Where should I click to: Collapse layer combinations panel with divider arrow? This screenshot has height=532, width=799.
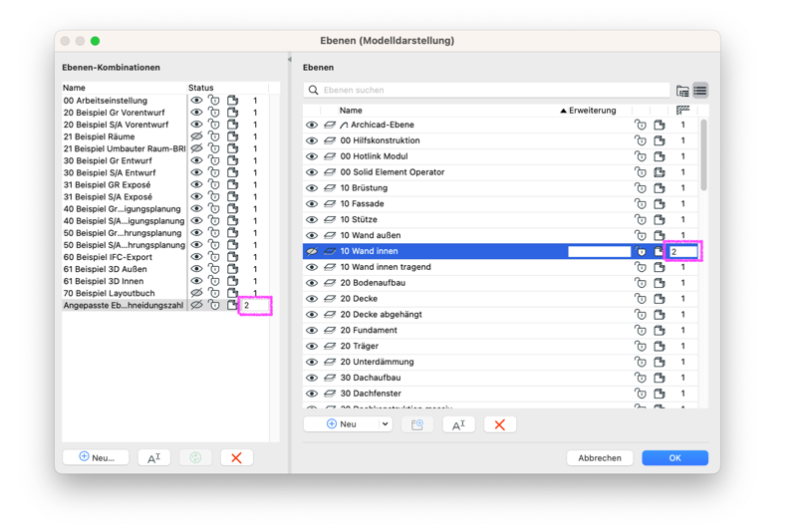[x=290, y=60]
